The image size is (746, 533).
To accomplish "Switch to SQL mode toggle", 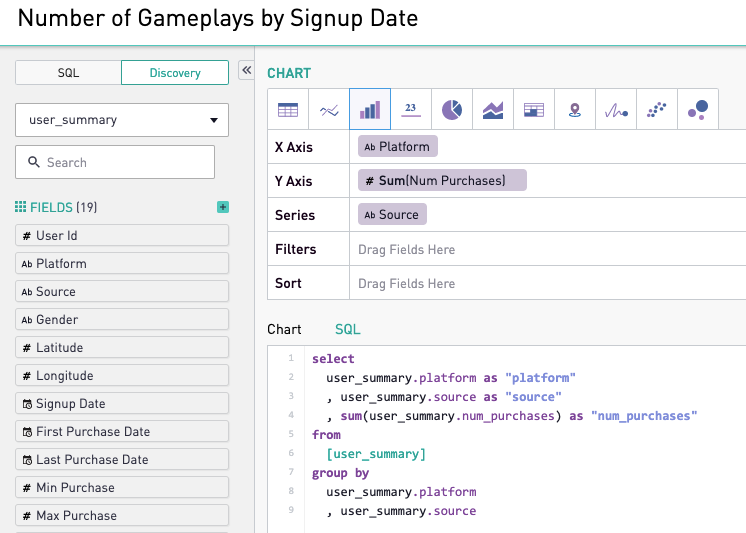I will [x=68, y=73].
